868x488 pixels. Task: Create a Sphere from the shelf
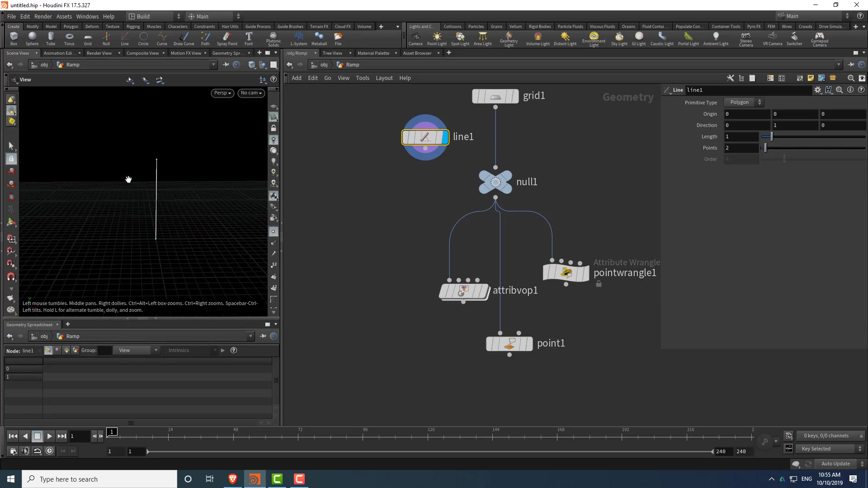(32, 38)
